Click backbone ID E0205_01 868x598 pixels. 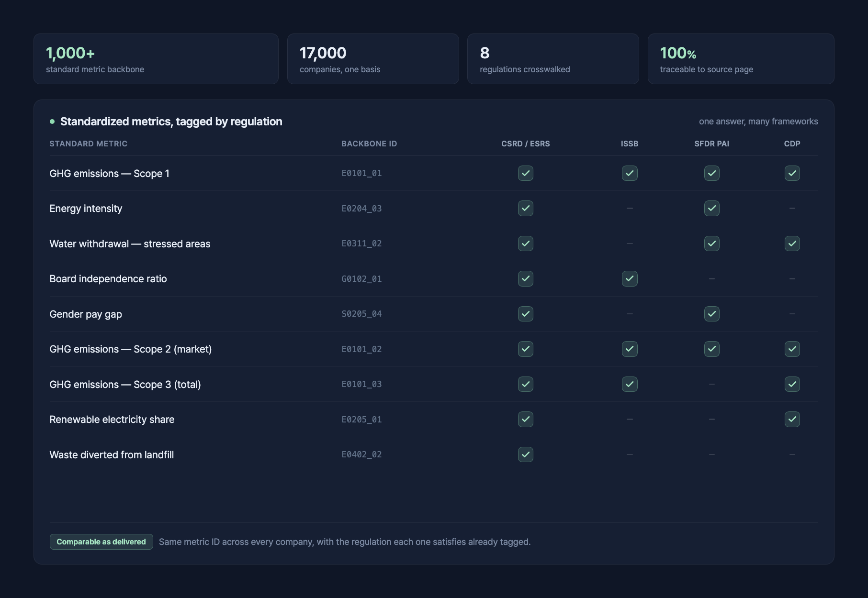pos(361,420)
